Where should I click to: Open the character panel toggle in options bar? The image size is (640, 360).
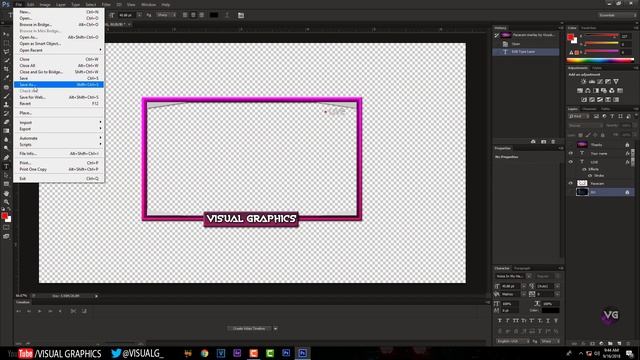pyautogui.click(x=241, y=15)
